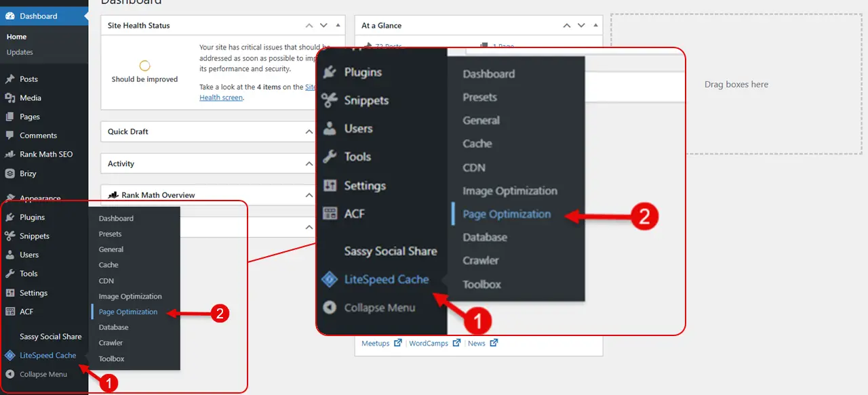Viewport: 868px width, 395px height.
Task: Click external-link icon beside WordCamps
Action: [456, 344]
